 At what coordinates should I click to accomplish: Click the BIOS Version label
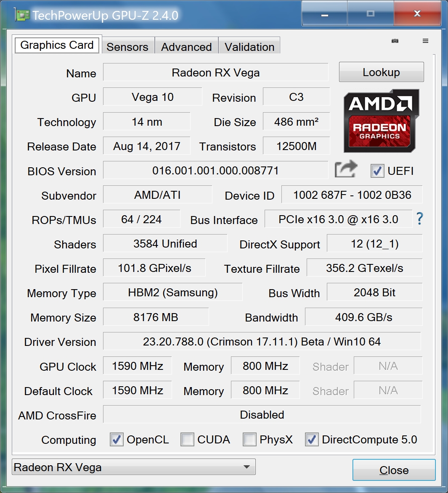[x=62, y=171]
